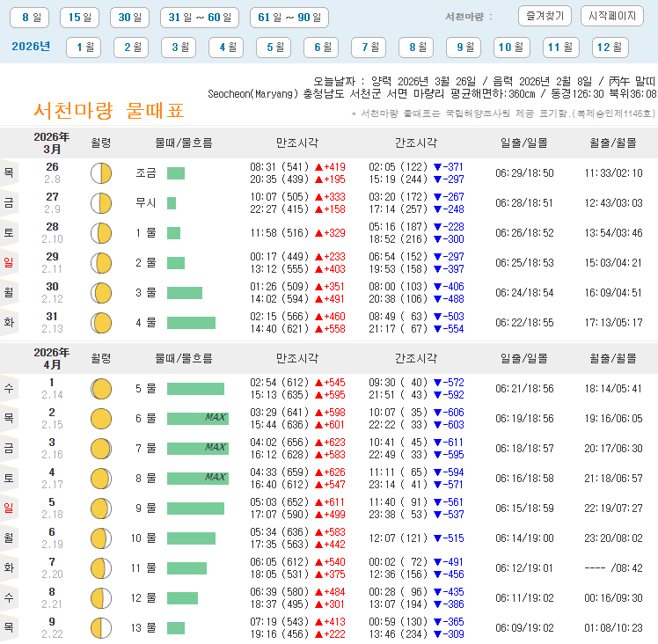Click moon phase icon for March 26

pos(101,173)
